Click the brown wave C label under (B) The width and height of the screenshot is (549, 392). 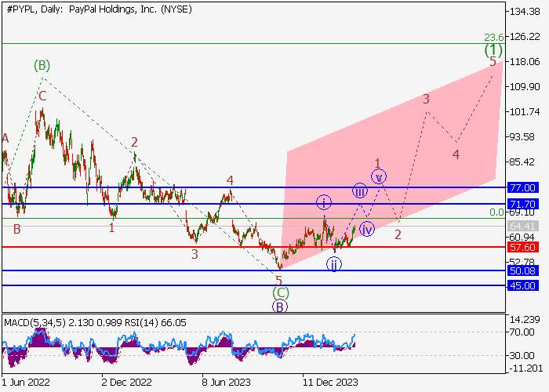tap(42, 96)
